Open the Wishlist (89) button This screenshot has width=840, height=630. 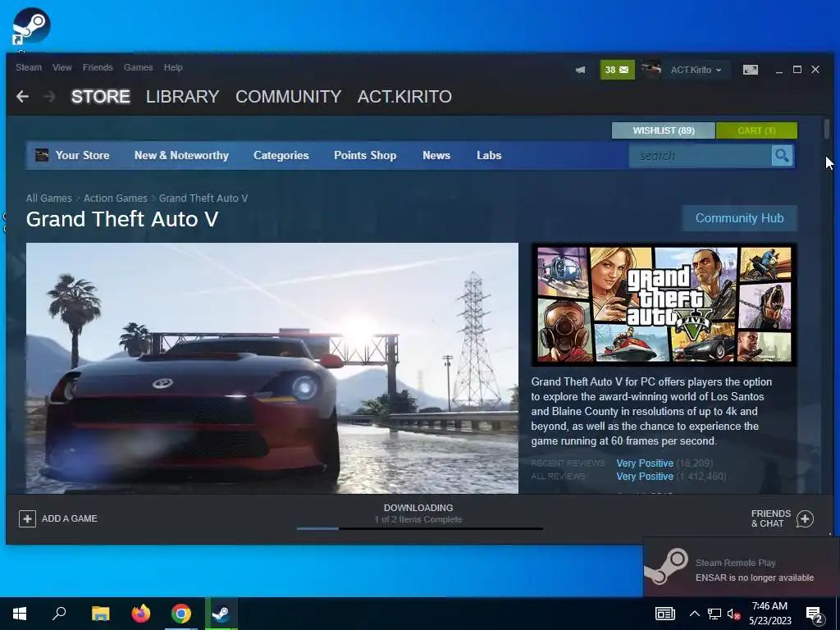663,130
